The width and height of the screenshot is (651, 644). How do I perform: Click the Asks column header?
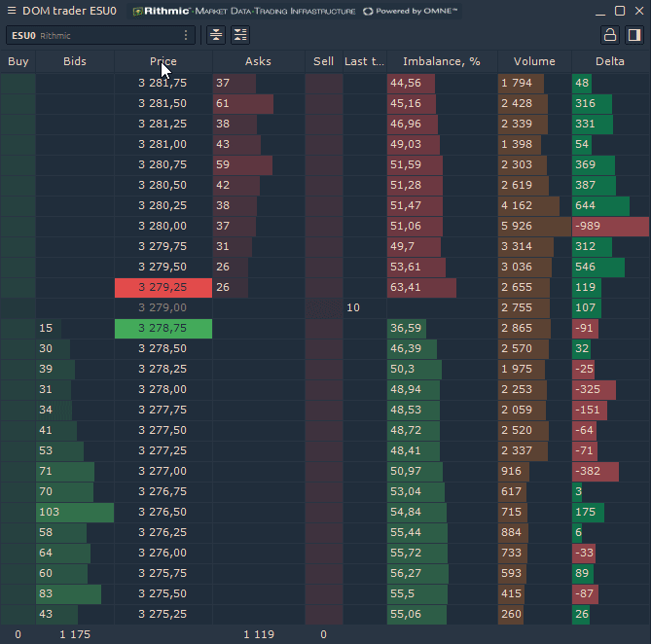point(258,61)
